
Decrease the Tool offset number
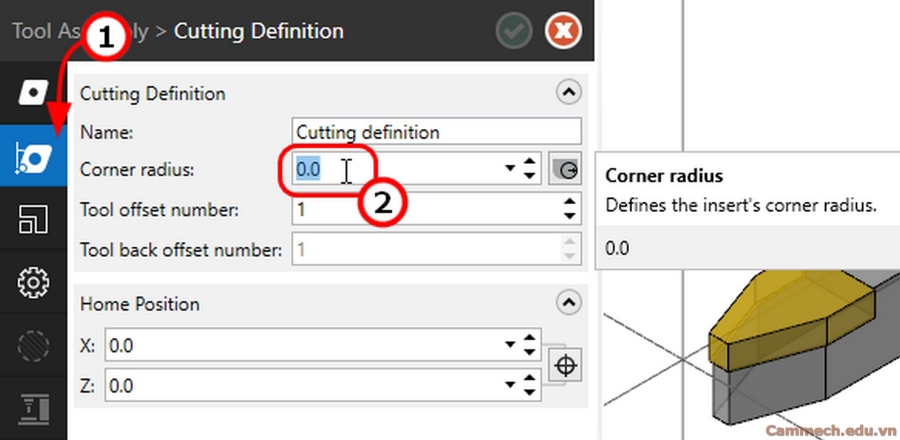(569, 217)
